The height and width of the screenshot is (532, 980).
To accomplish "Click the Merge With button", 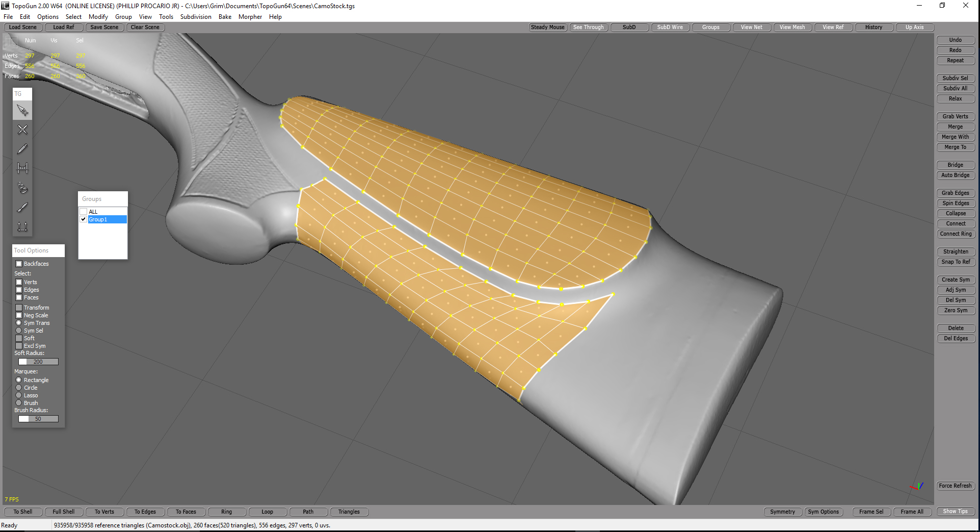I will click(x=956, y=137).
